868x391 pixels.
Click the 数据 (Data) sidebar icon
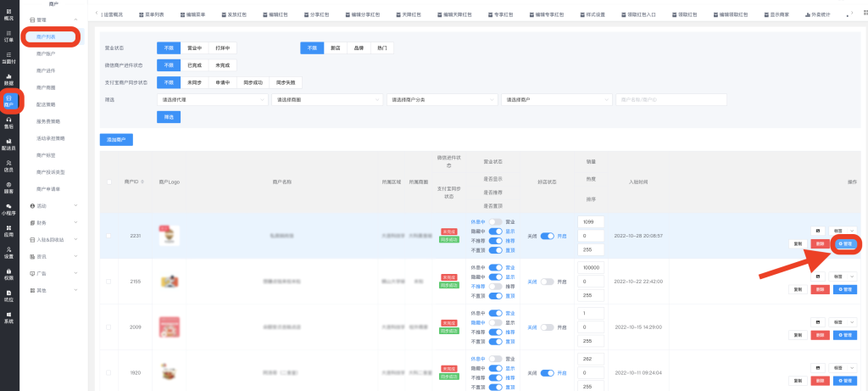click(8, 78)
